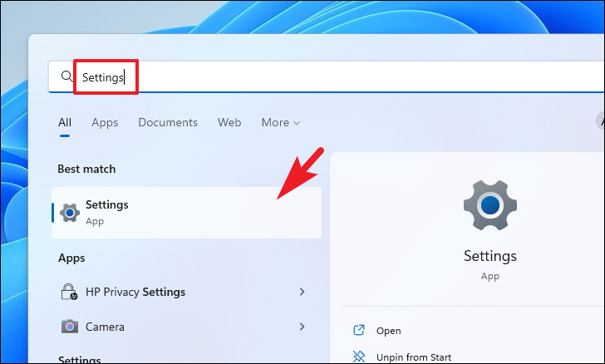The width and height of the screenshot is (605, 364).
Task: Click the Open external-link icon
Action: pos(359,331)
